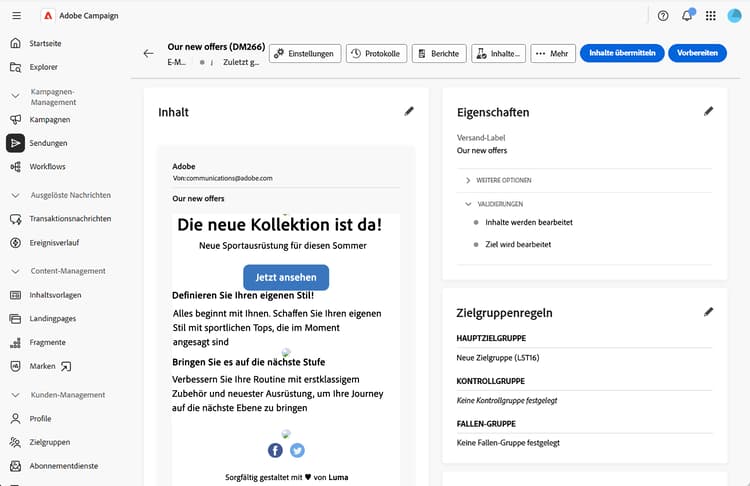750x486 pixels.
Task: Click the Ereignisverlauf icon
Action: coord(15,243)
